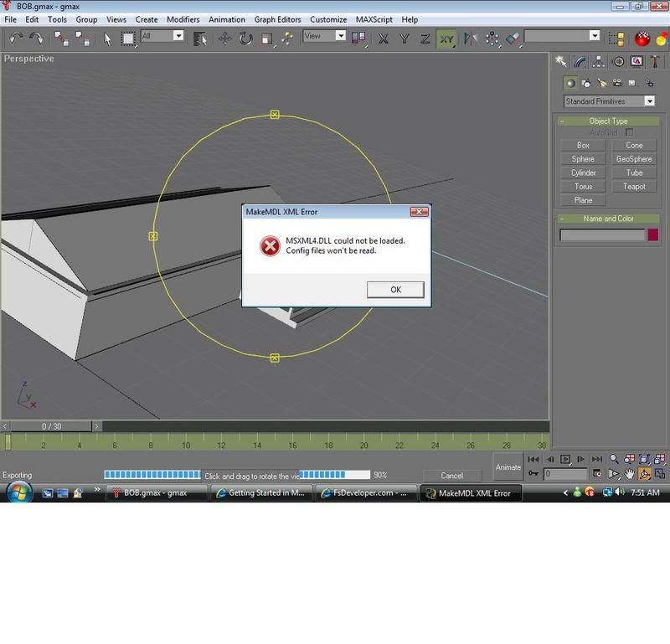
Task: Click the Undo arrow icon
Action: coord(16,38)
